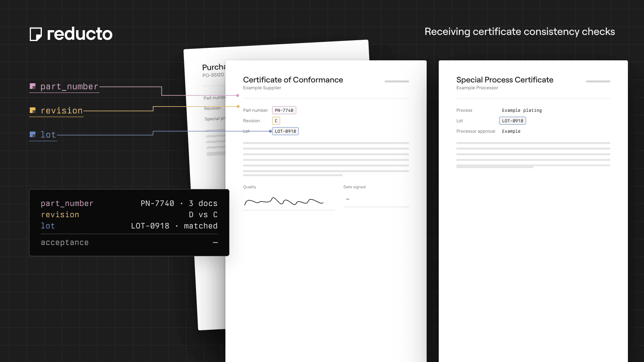Click the blue lot field swatch
644x362 pixels.
[33, 134]
